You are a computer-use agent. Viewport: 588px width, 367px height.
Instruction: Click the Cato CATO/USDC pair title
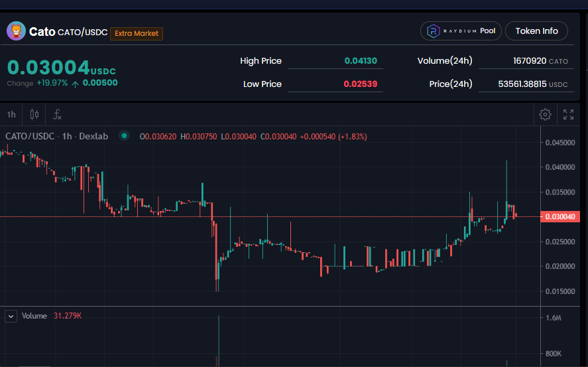(68, 32)
